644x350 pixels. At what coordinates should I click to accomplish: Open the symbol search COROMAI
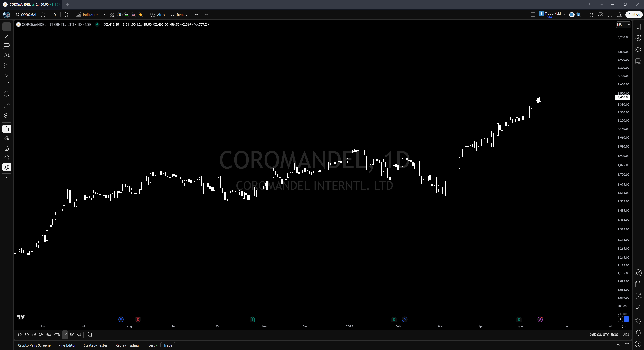click(x=26, y=15)
